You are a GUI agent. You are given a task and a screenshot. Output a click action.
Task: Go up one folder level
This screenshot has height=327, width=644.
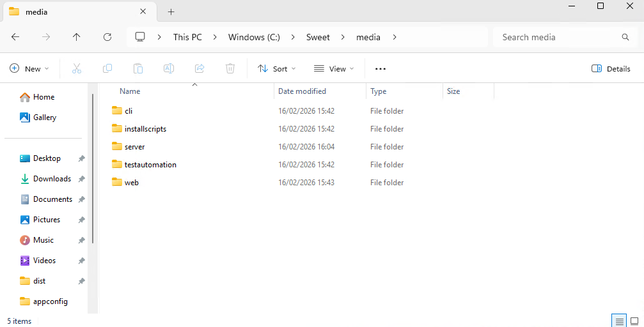click(77, 37)
